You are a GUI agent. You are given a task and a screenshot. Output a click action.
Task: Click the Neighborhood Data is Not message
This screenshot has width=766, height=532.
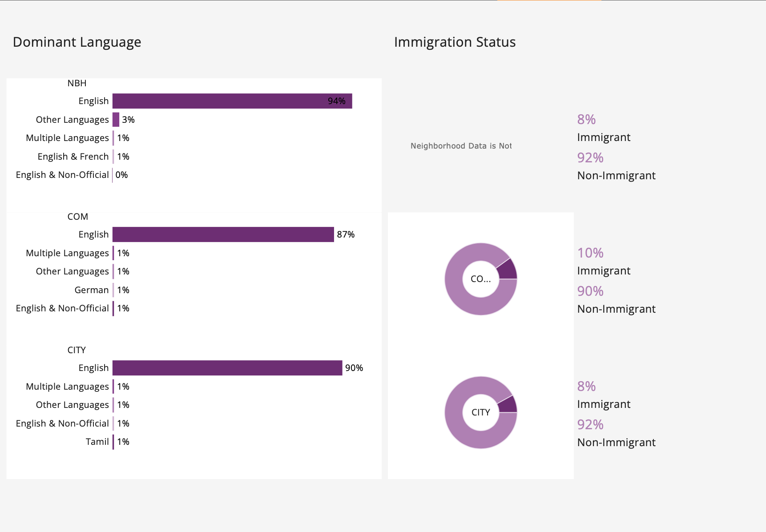point(461,146)
